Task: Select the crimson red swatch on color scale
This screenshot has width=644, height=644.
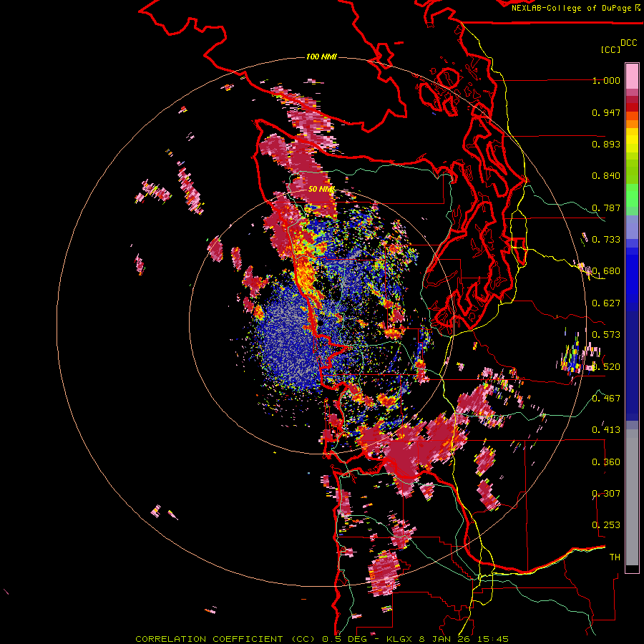Action: pos(632,99)
